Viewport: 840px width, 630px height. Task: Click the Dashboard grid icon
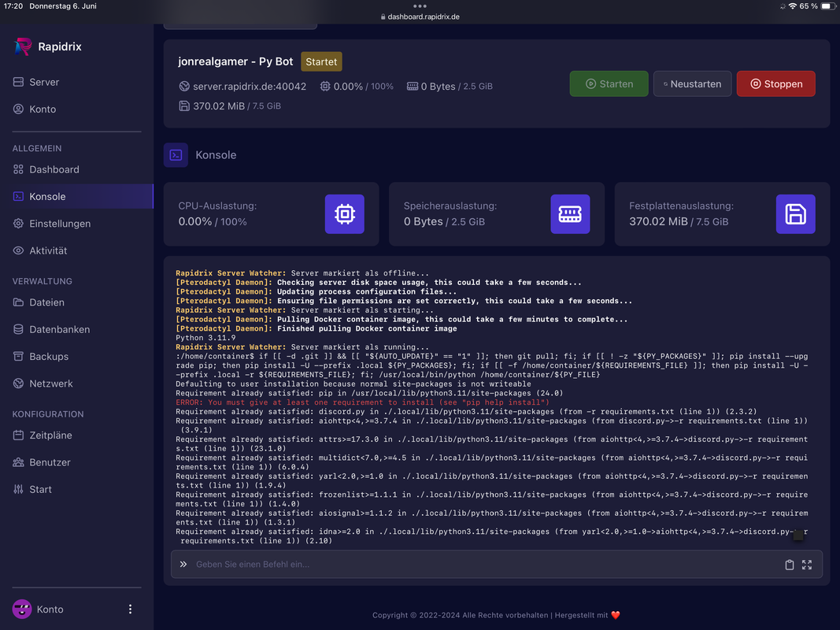tap(18, 169)
